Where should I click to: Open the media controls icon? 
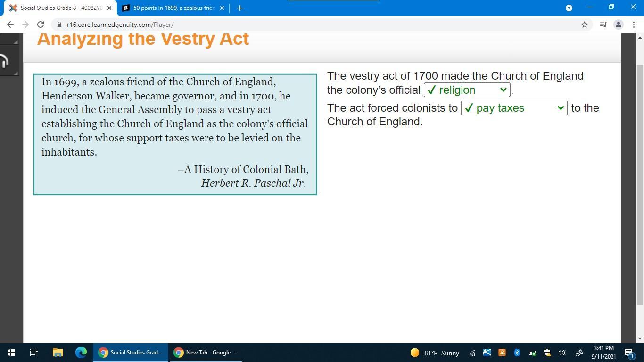click(x=603, y=25)
